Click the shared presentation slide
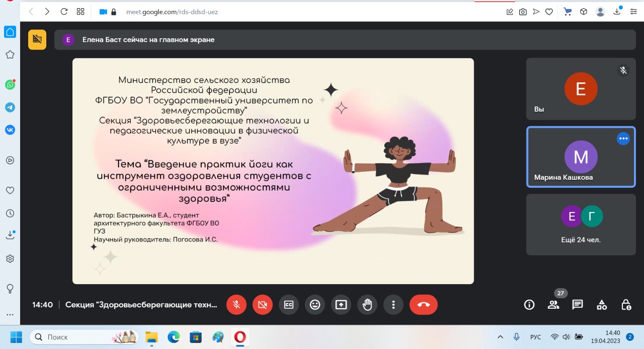Screen dimensions: 644x349 pyautogui.click(x=273, y=171)
